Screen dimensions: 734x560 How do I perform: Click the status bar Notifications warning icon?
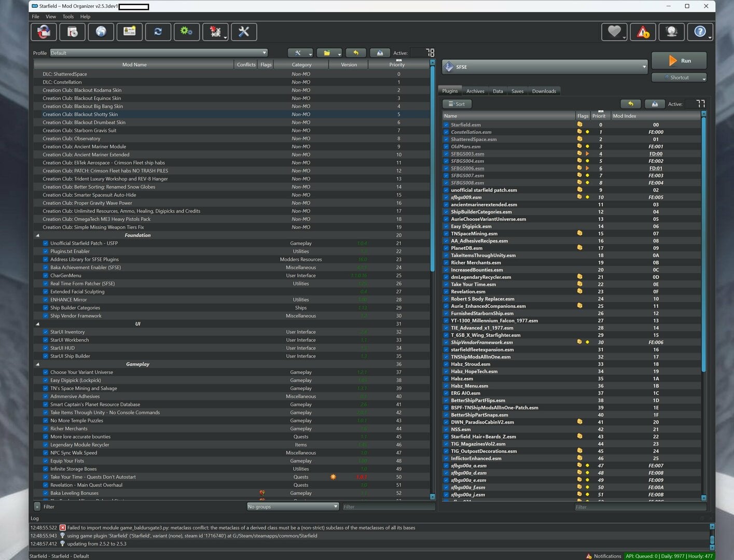point(589,556)
